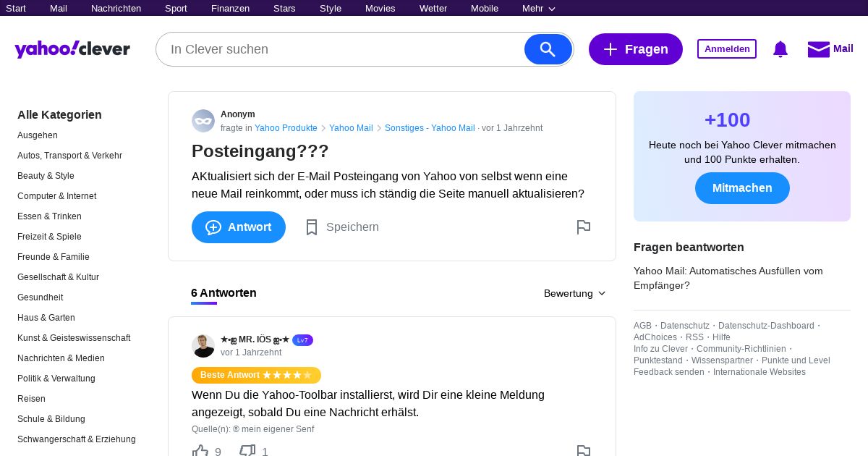Screen dimensions: 868x456
Task: Give thumbs down to best answer
Action: pos(247,452)
